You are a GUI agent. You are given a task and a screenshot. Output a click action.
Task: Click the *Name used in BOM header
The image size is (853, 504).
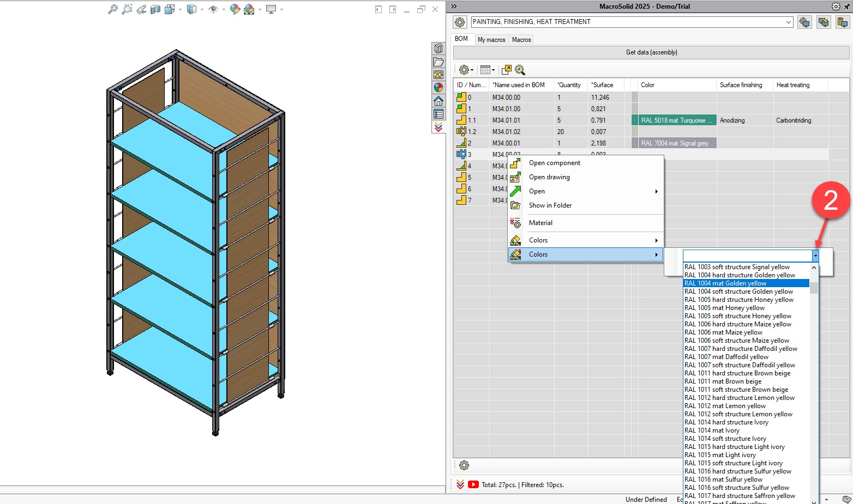(521, 85)
